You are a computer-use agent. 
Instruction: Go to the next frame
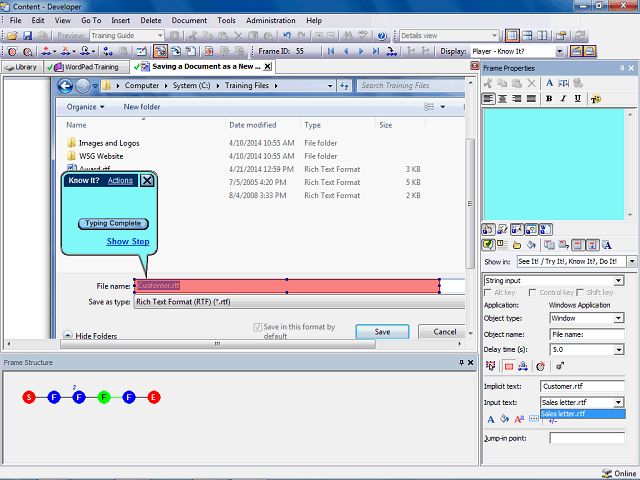click(x=361, y=51)
